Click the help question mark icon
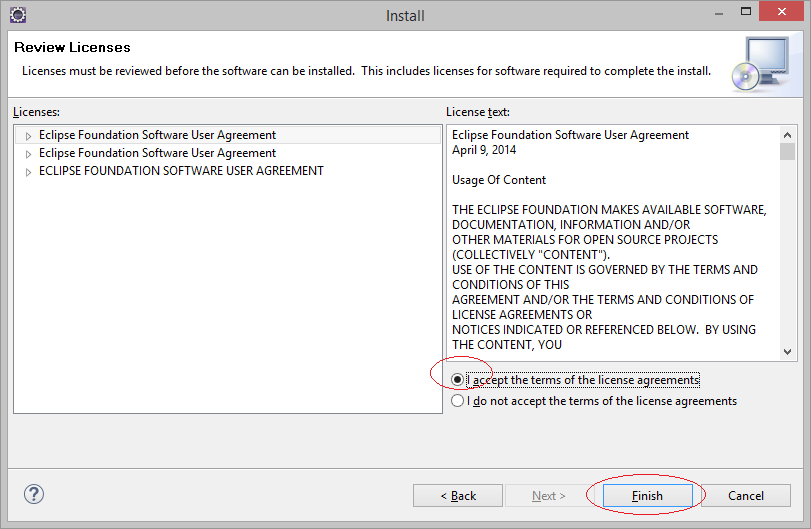 click(x=34, y=494)
